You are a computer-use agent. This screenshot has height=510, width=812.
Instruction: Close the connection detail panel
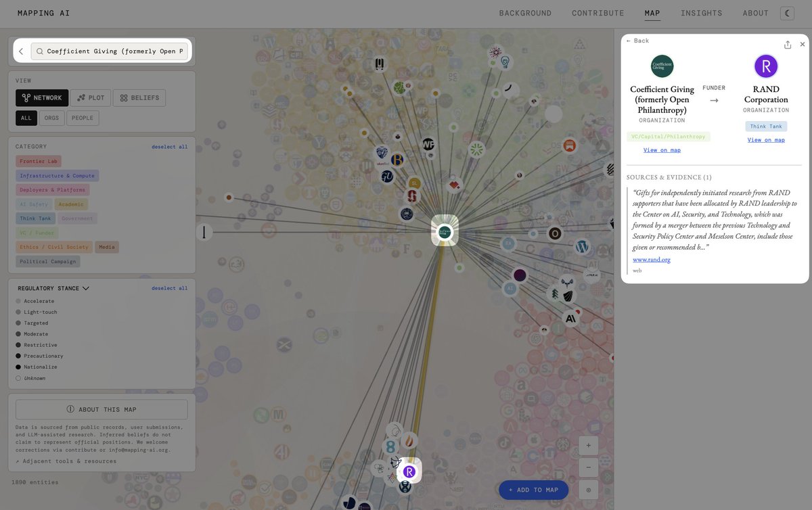803,44
